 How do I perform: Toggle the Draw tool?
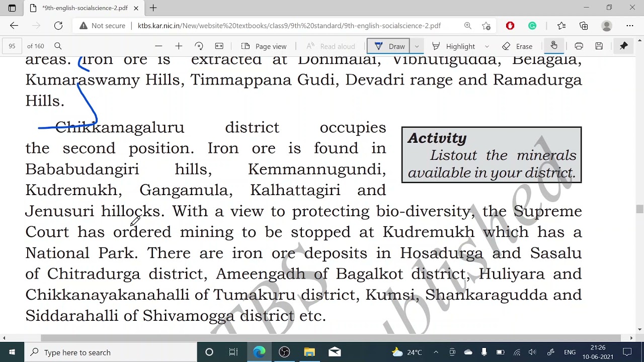point(388,46)
